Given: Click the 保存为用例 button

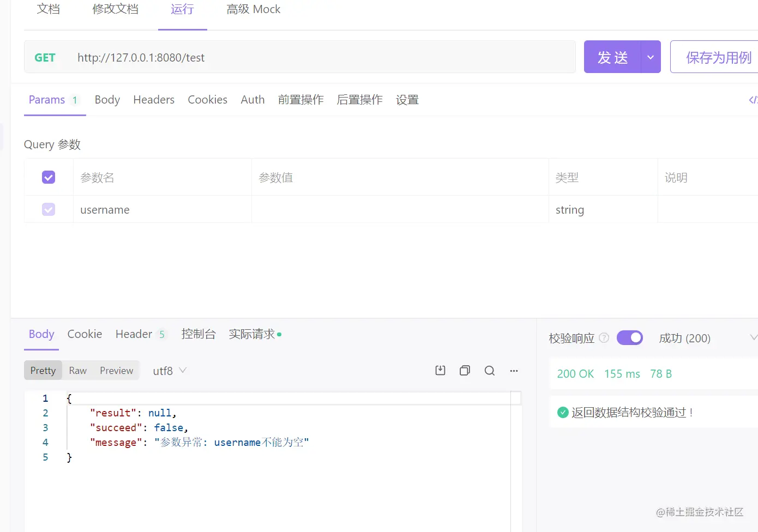Looking at the screenshot, I should click(714, 57).
